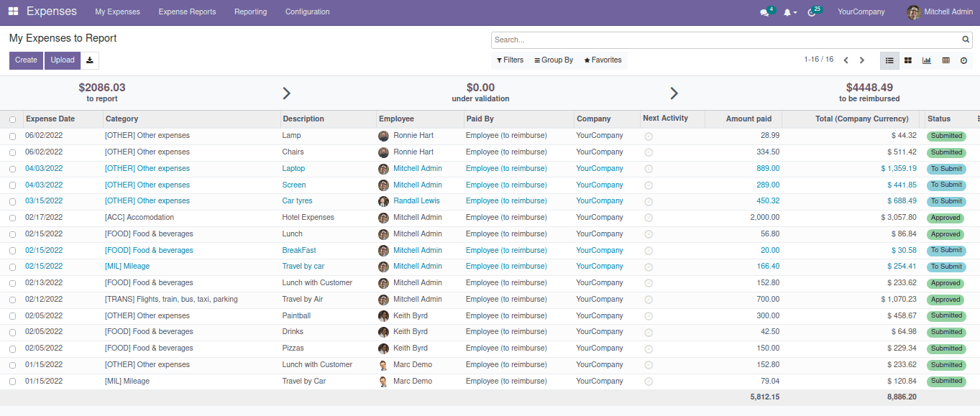Open the apps grid home menu
Image resolution: width=980 pixels, height=416 pixels.
point(13,11)
